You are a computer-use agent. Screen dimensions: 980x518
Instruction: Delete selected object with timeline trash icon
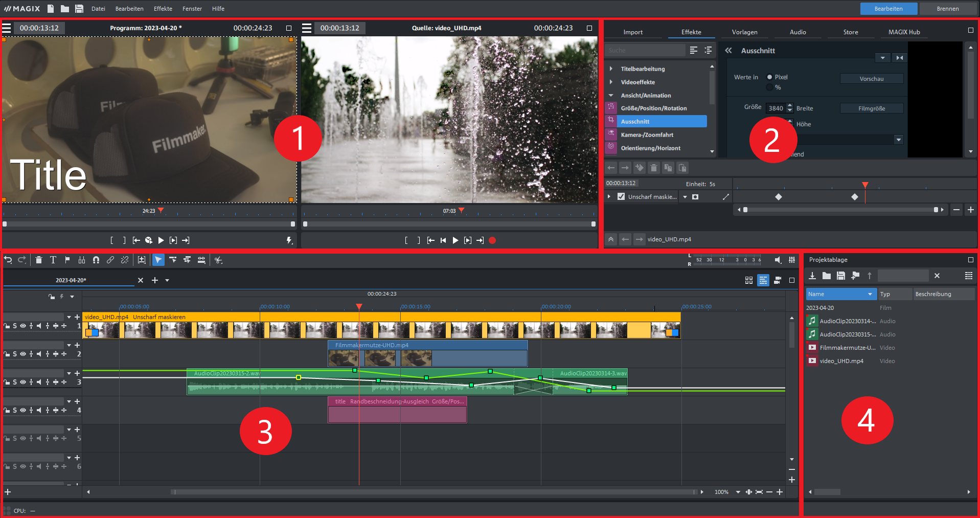click(x=39, y=260)
